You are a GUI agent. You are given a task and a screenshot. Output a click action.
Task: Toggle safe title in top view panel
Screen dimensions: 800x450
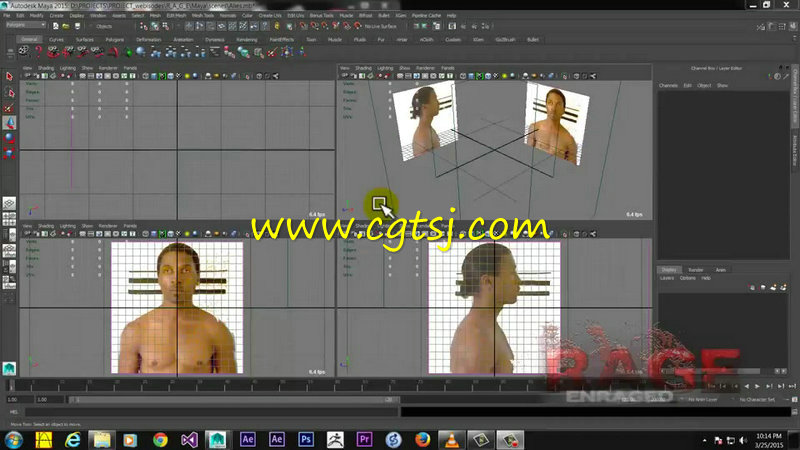click(133, 76)
